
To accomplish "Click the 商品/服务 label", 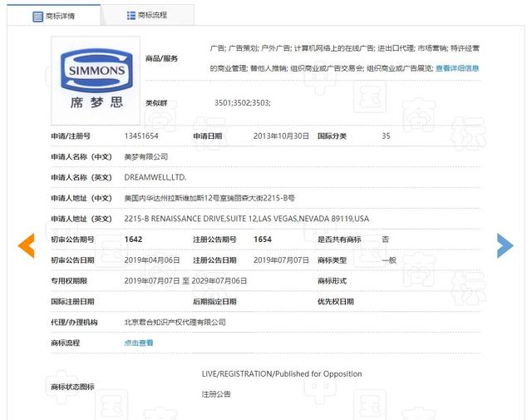I will (x=161, y=58).
